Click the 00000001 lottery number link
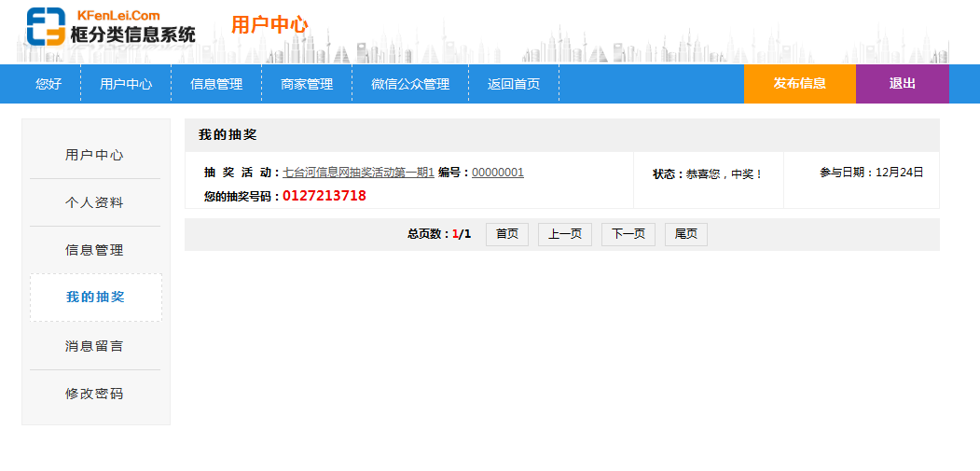The image size is (980, 471). tap(498, 173)
